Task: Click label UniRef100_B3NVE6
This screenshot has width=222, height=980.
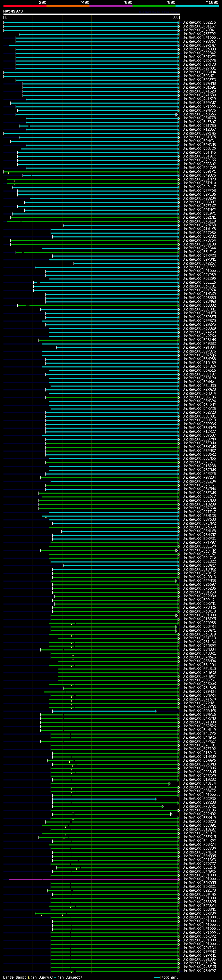Action: 199,714
